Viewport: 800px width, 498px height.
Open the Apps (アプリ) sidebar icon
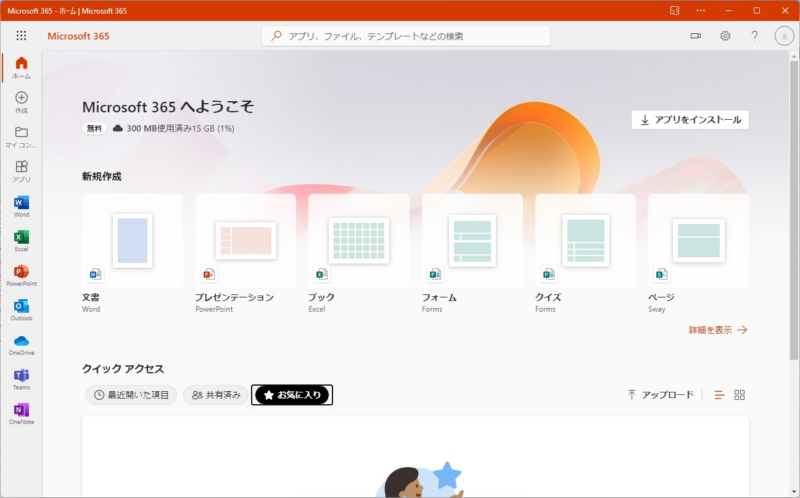(21, 171)
